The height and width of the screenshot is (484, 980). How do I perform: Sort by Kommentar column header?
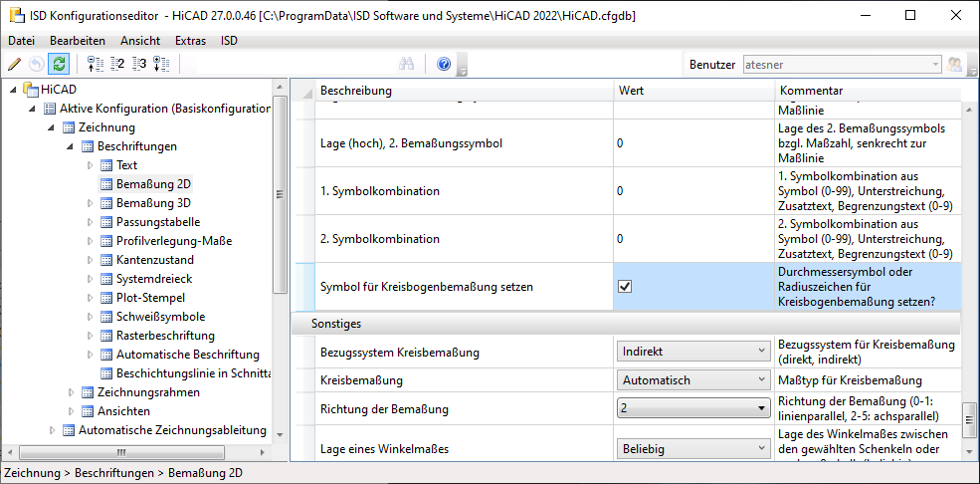pos(869,91)
